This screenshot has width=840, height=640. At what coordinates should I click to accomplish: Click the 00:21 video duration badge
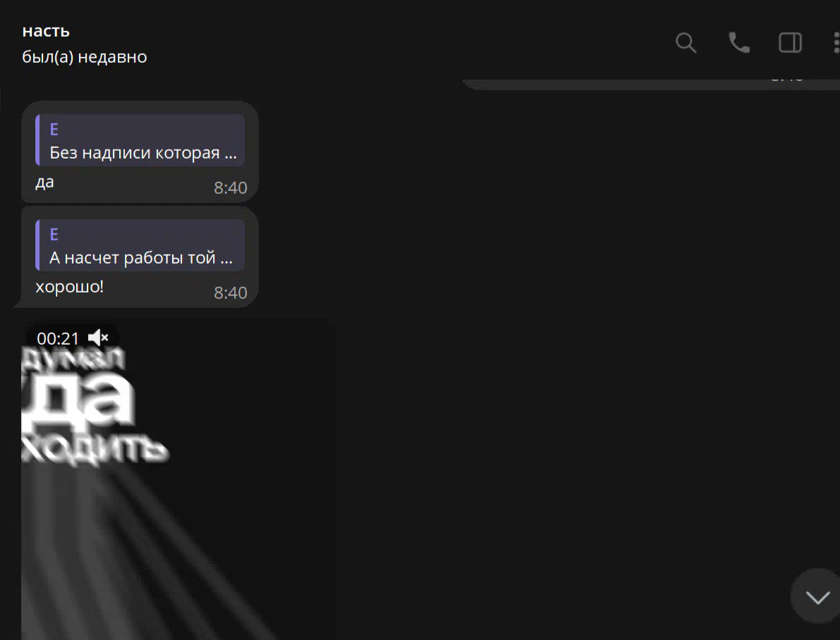pos(58,338)
